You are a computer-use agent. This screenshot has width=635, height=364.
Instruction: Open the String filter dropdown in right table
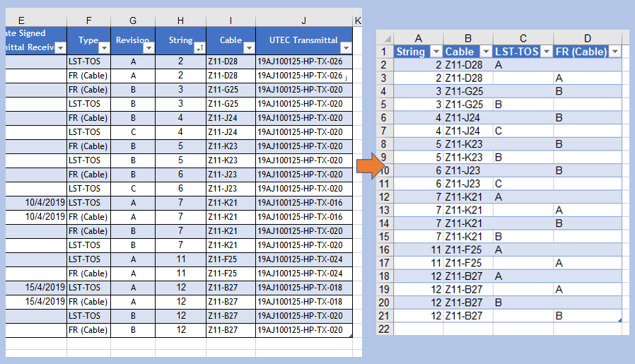pos(436,52)
